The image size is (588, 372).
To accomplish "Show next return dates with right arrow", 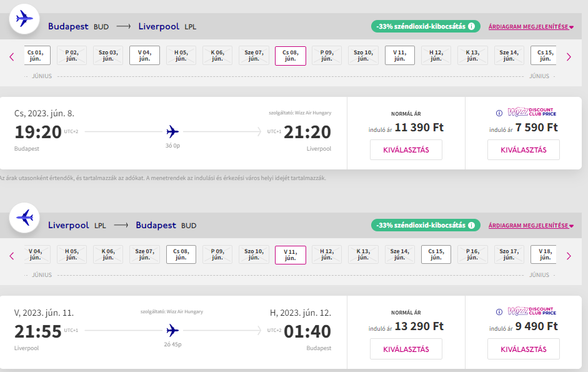I will pos(568,256).
